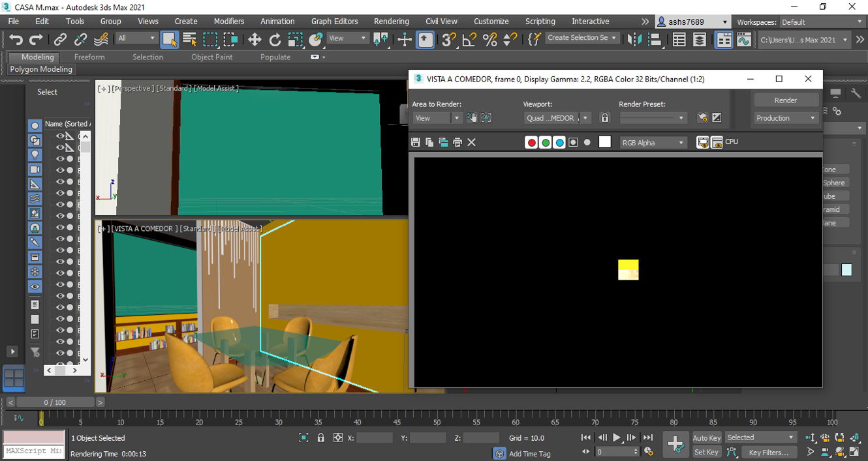868x461 pixels.
Task: Click the Redo arrow icon
Action: [x=37, y=39]
